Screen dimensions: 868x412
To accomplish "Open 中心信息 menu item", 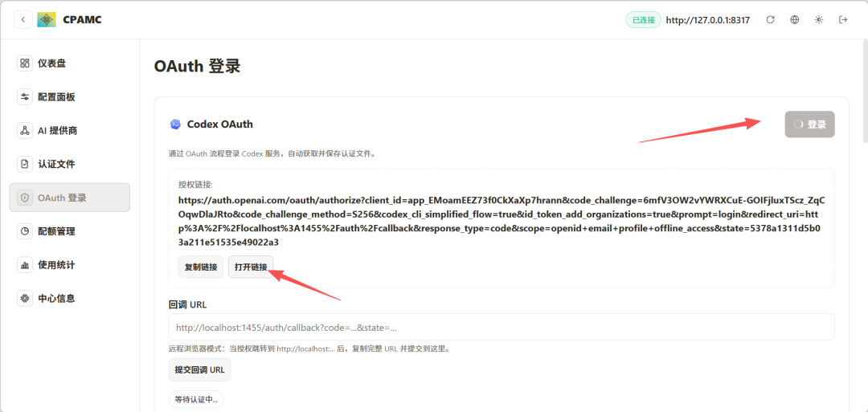I will pyautogui.click(x=70, y=299).
